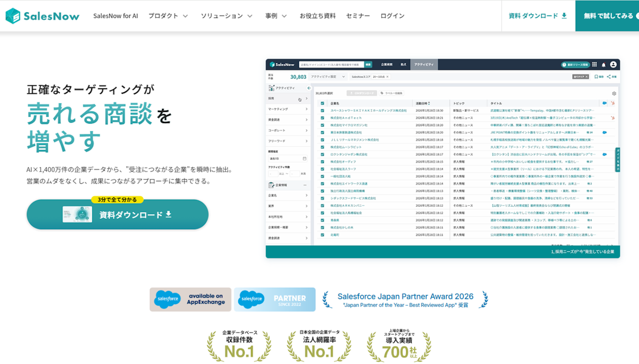Click the HubSpot icon in AndTech row
The image size is (639, 364).
coord(612,118)
